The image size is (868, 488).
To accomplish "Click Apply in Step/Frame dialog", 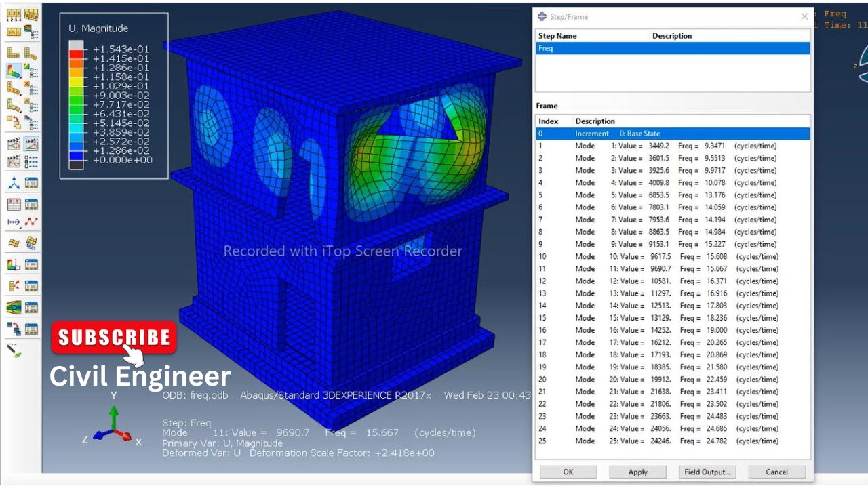I will (x=637, y=472).
